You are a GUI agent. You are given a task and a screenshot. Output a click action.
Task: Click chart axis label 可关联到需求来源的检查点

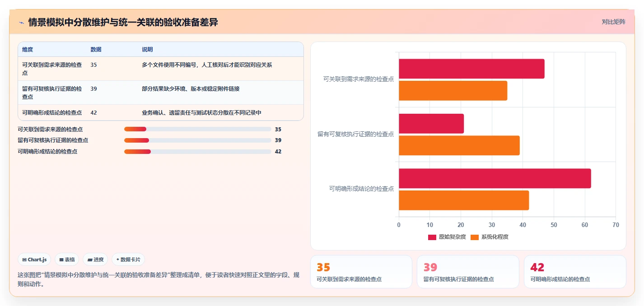pyautogui.click(x=359, y=79)
